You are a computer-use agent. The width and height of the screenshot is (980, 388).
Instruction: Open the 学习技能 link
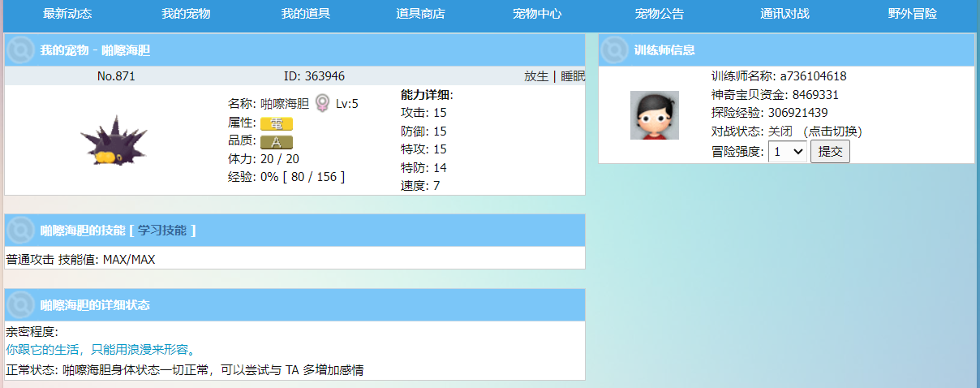tap(161, 231)
